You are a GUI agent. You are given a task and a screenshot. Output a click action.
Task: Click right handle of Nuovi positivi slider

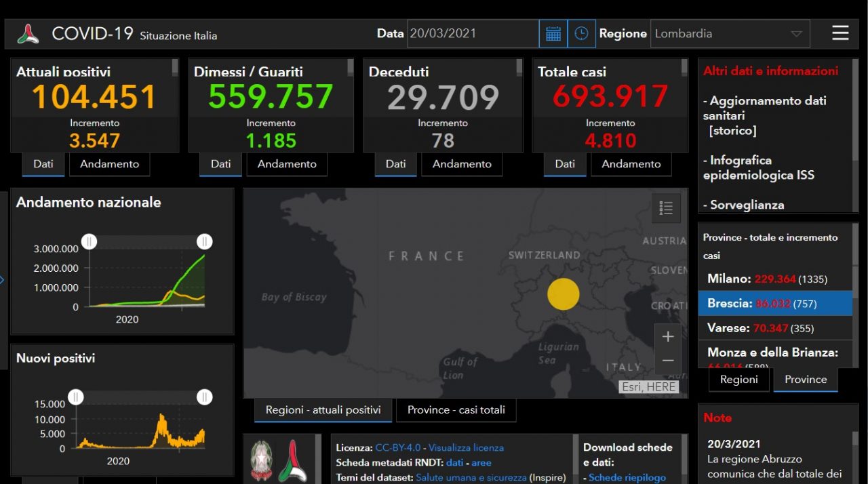[204, 397]
